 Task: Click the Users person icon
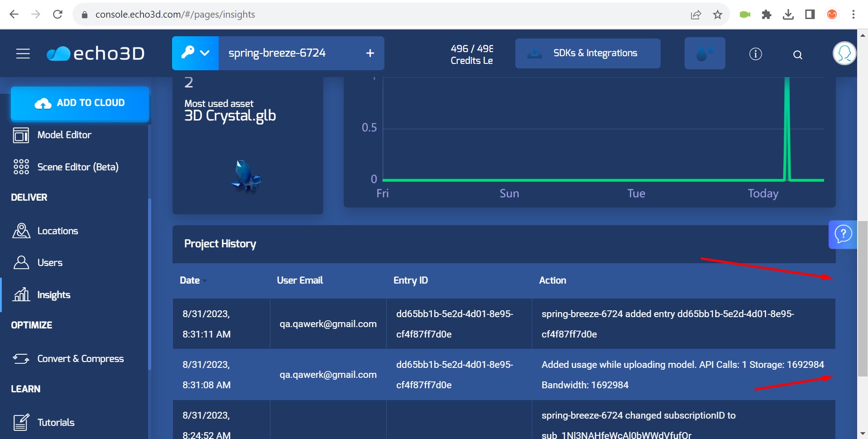[21, 263]
